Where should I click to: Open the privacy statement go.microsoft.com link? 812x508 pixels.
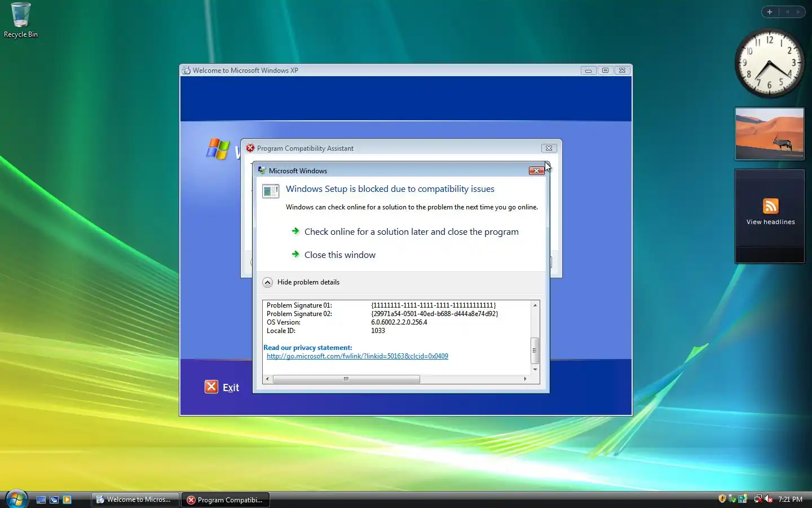click(x=357, y=356)
